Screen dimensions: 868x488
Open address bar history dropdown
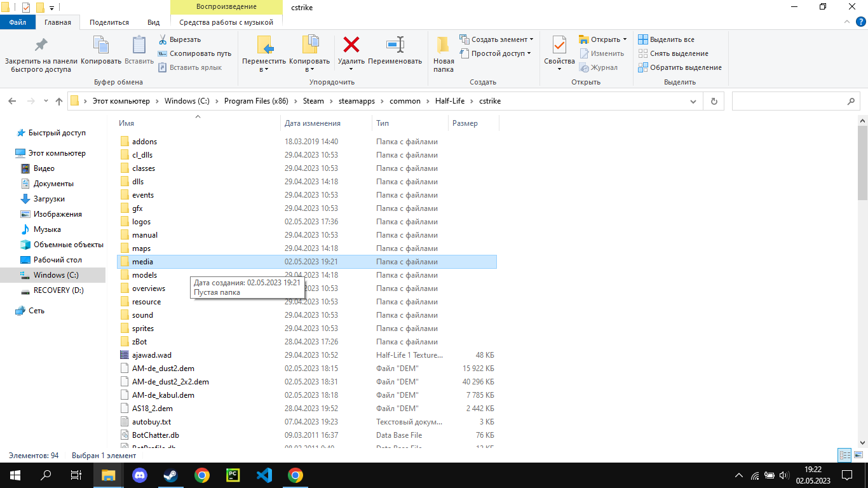[693, 101]
